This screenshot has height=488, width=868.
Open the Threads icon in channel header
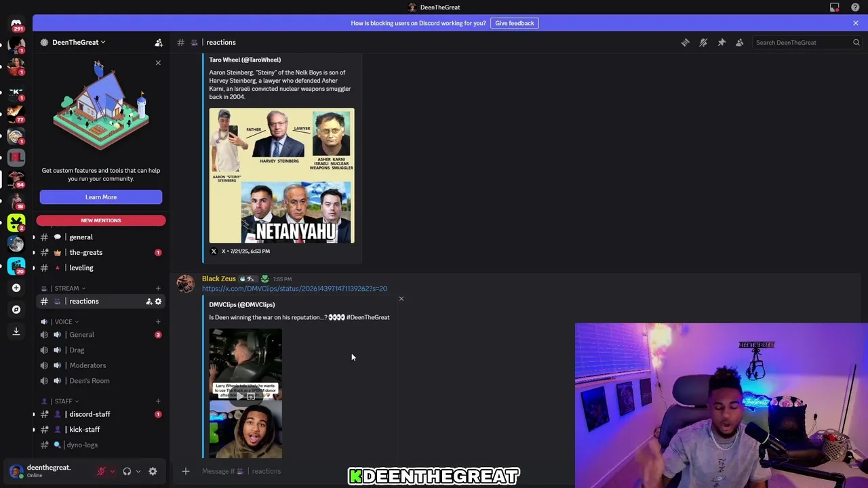point(685,43)
